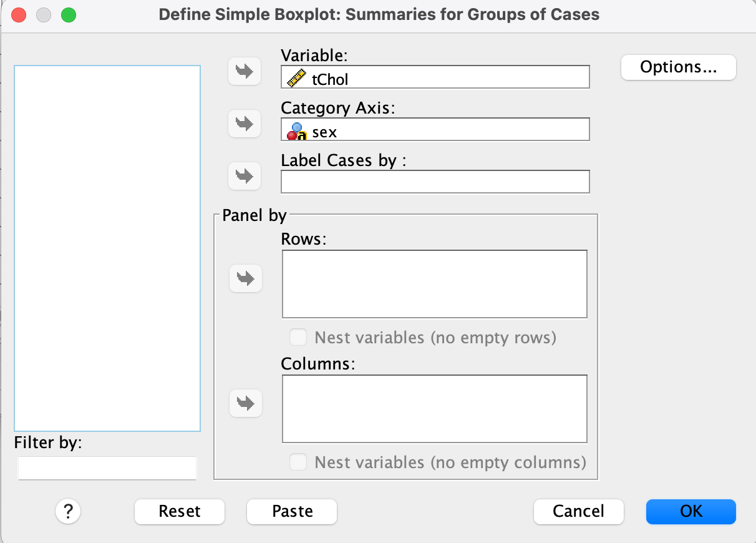
Task: Click the ruler scale icon beside tChol
Action: click(x=296, y=79)
